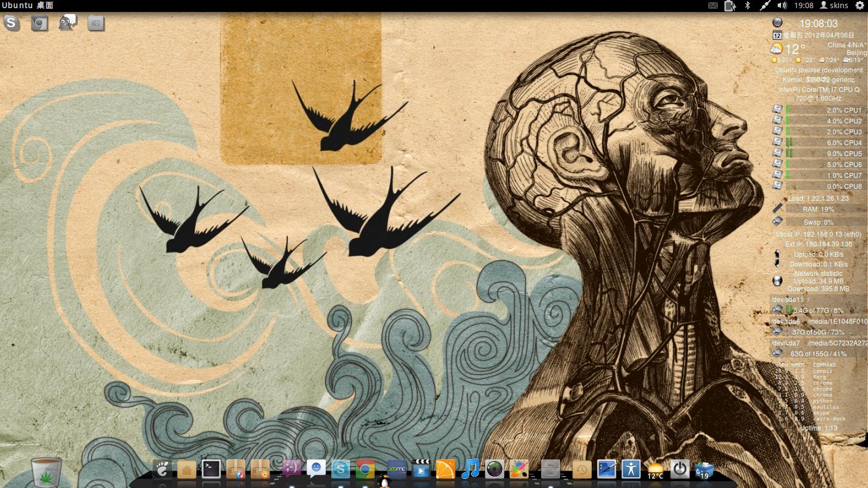This screenshot has height=488, width=868.
Task: Open the mail envelope indicator
Action: (712, 5)
